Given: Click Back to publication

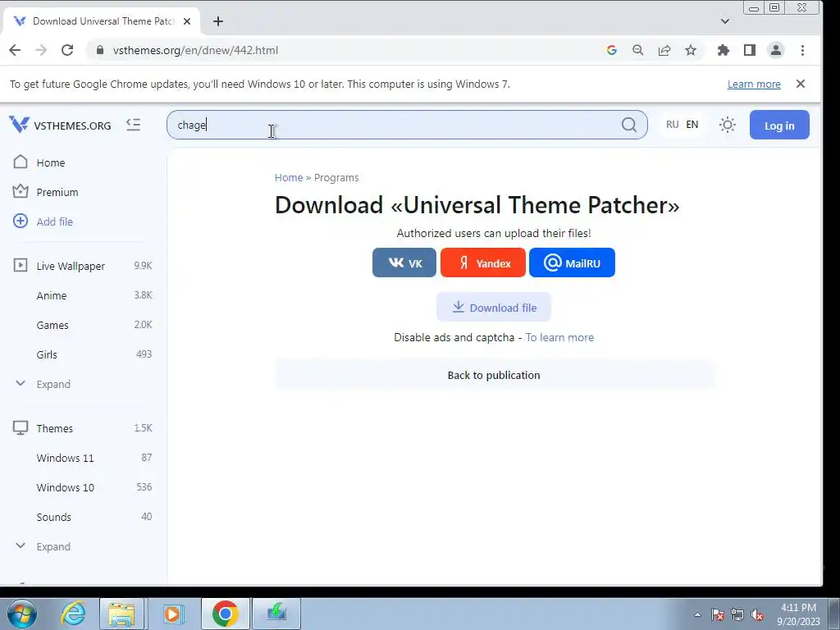Looking at the screenshot, I should point(493,375).
